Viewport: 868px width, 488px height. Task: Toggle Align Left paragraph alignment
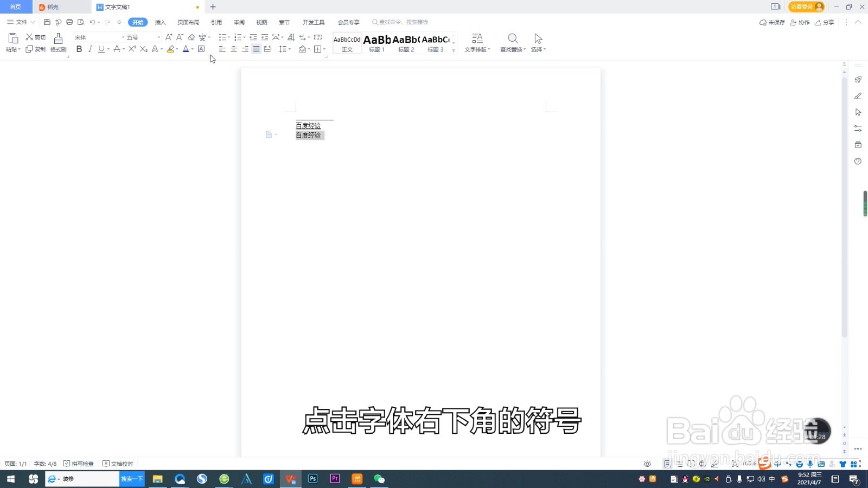[x=222, y=49]
